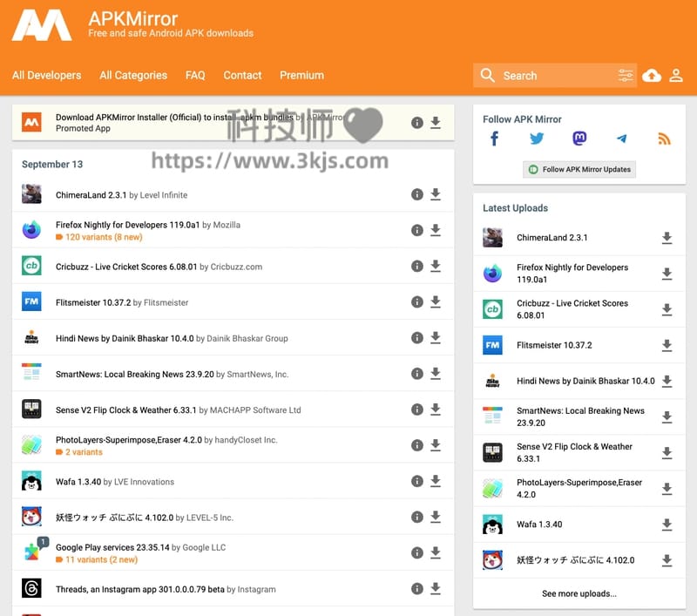Download the promoted APKMirror Installer app

click(436, 123)
